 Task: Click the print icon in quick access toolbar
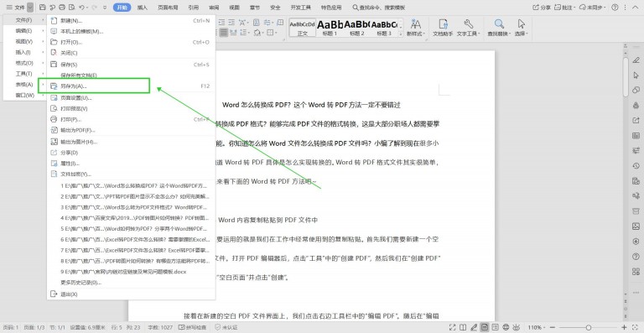[x=62, y=8]
